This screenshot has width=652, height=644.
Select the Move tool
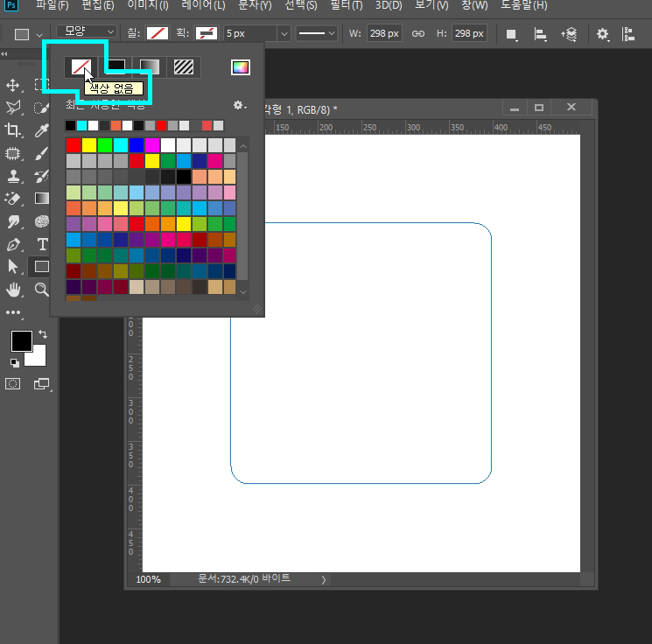(x=13, y=85)
